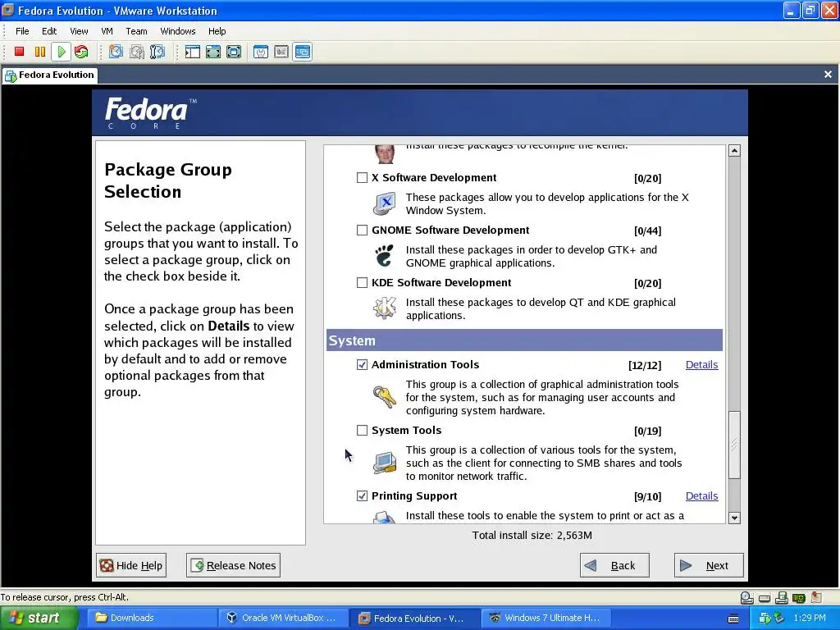Open the Release Notes button
Image resolution: width=840 pixels, height=630 pixels.
[x=233, y=565]
